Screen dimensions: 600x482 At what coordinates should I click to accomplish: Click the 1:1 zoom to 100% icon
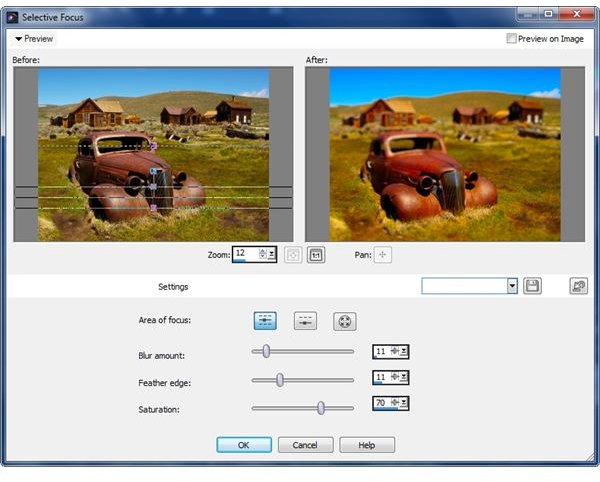(x=316, y=255)
